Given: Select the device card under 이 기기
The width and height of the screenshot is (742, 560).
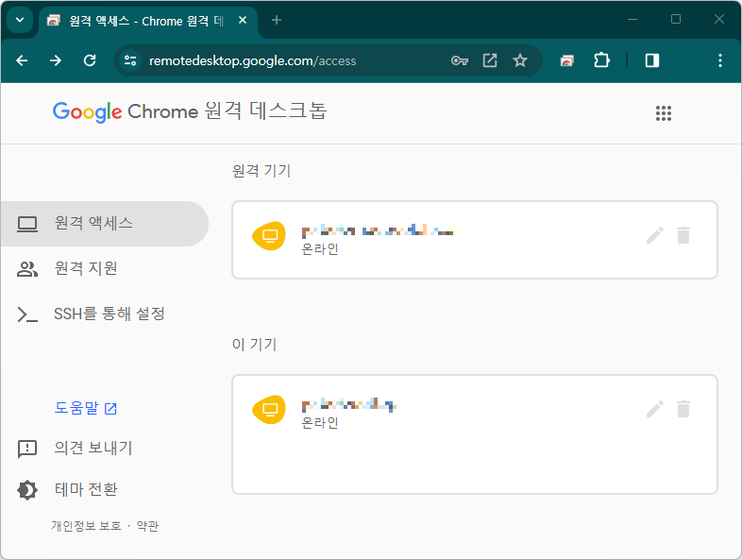Looking at the screenshot, I should [475, 434].
